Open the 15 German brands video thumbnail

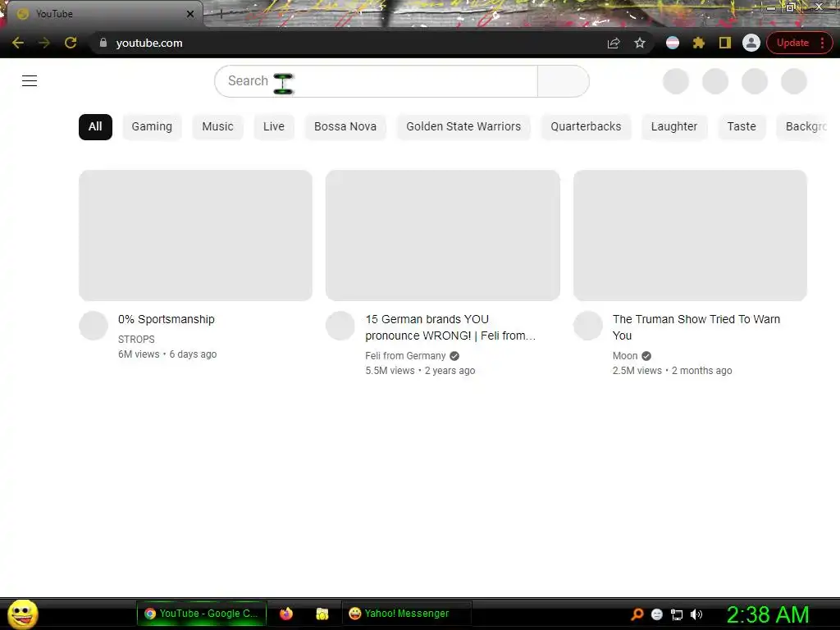[442, 235]
